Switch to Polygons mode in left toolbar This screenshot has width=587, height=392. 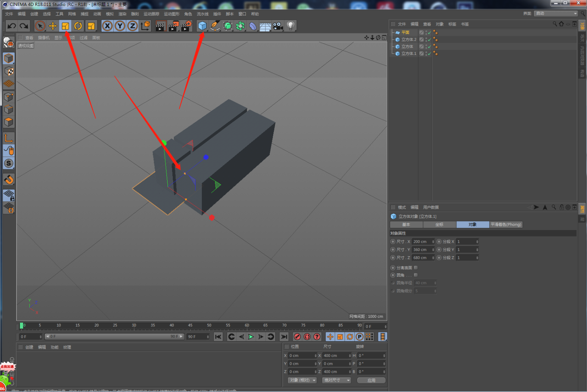point(9,122)
